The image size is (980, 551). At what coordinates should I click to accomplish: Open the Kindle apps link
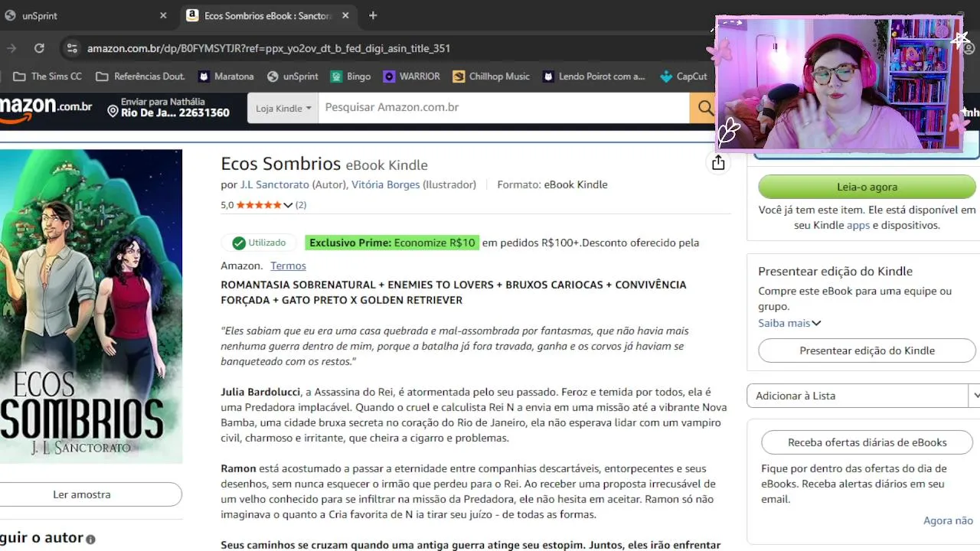858,225
